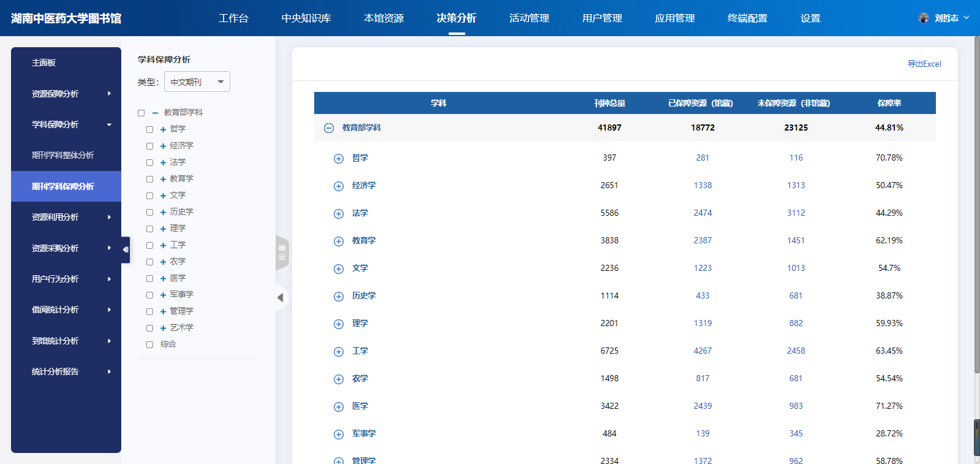Go to 中央知识库 in top navigation

306,18
